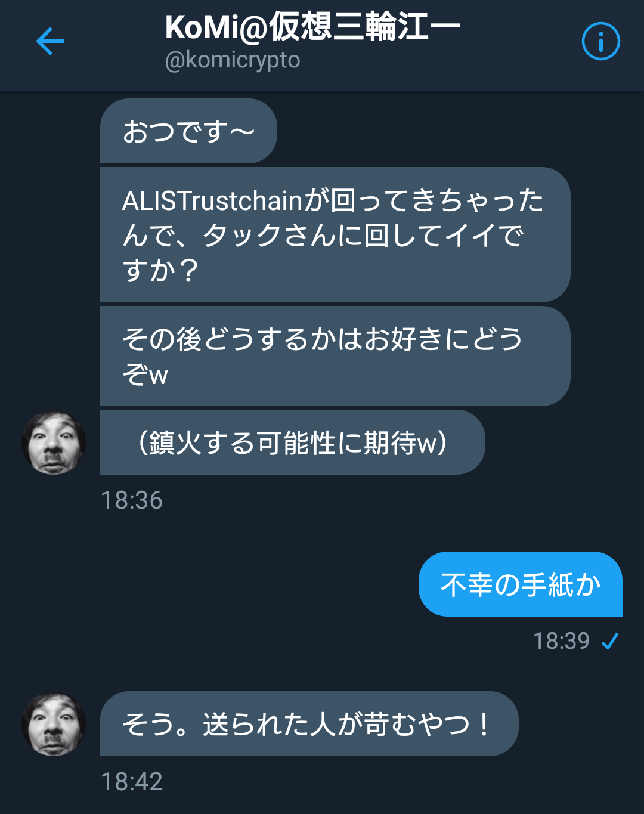Tap the 18:36 timestamp

click(132, 500)
